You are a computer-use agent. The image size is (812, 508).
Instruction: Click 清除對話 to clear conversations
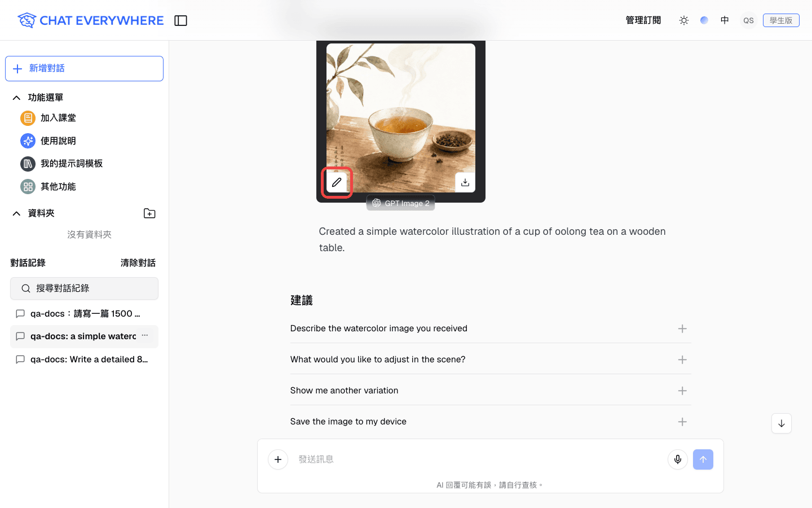click(138, 263)
